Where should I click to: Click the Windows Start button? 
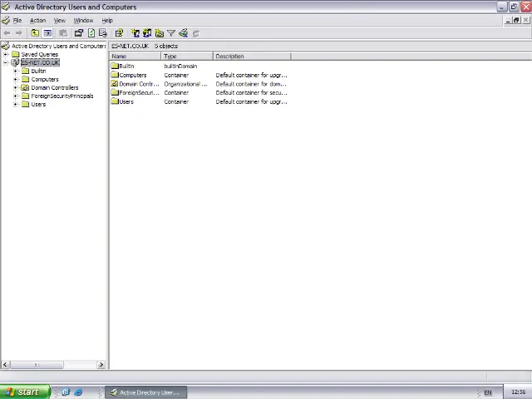[x=23, y=392]
